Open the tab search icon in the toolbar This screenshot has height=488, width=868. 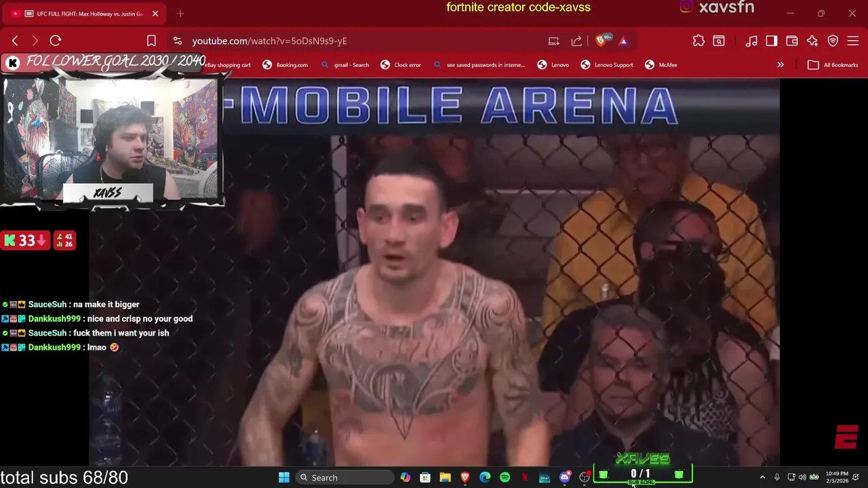coord(719,41)
